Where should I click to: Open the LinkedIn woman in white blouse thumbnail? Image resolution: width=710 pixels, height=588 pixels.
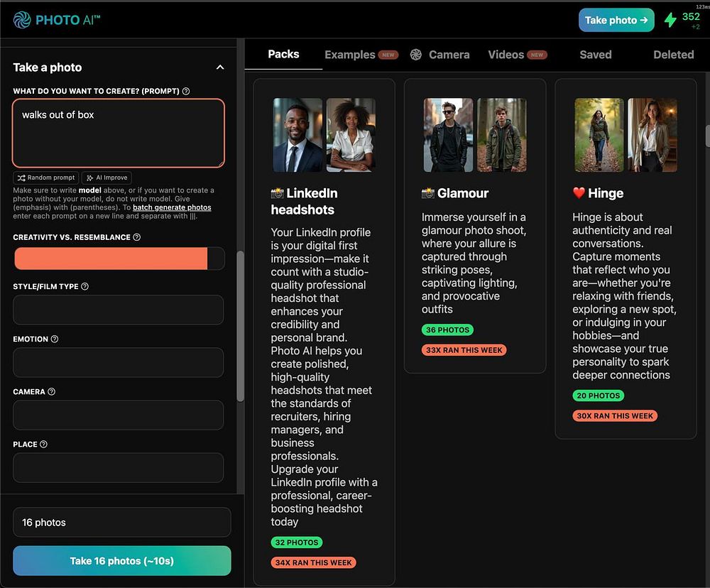click(x=351, y=135)
